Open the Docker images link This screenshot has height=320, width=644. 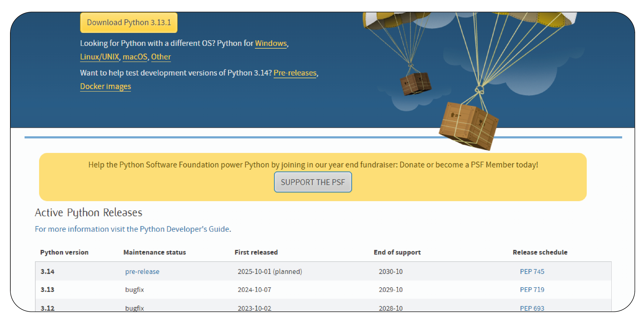coord(106,86)
